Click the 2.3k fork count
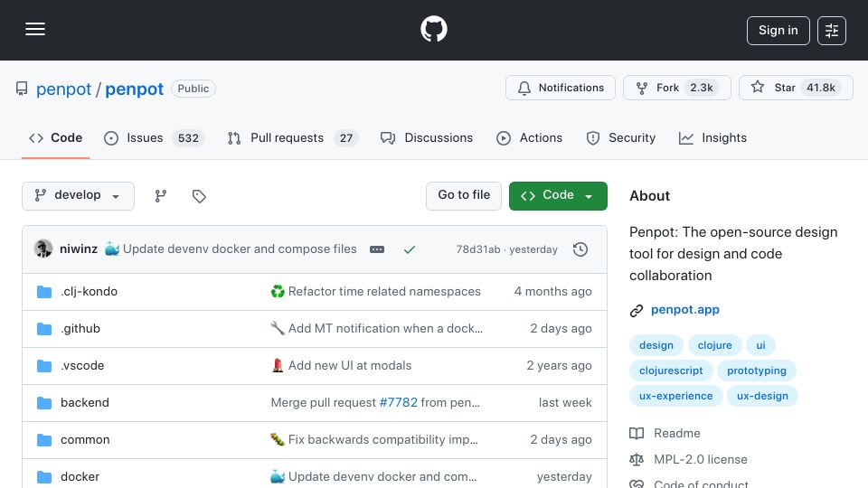The height and width of the screenshot is (488, 868). coord(702,88)
